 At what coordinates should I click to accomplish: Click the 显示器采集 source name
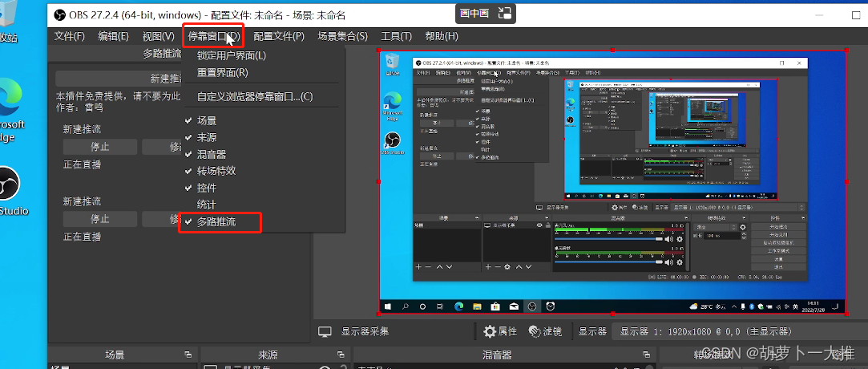coord(365,331)
